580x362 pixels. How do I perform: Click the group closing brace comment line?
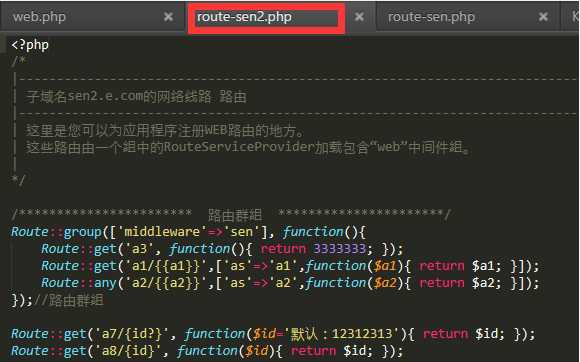(x=57, y=300)
